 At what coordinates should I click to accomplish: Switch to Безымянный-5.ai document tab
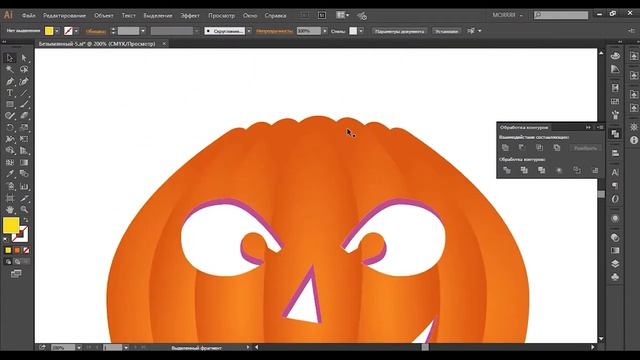(97, 44)
